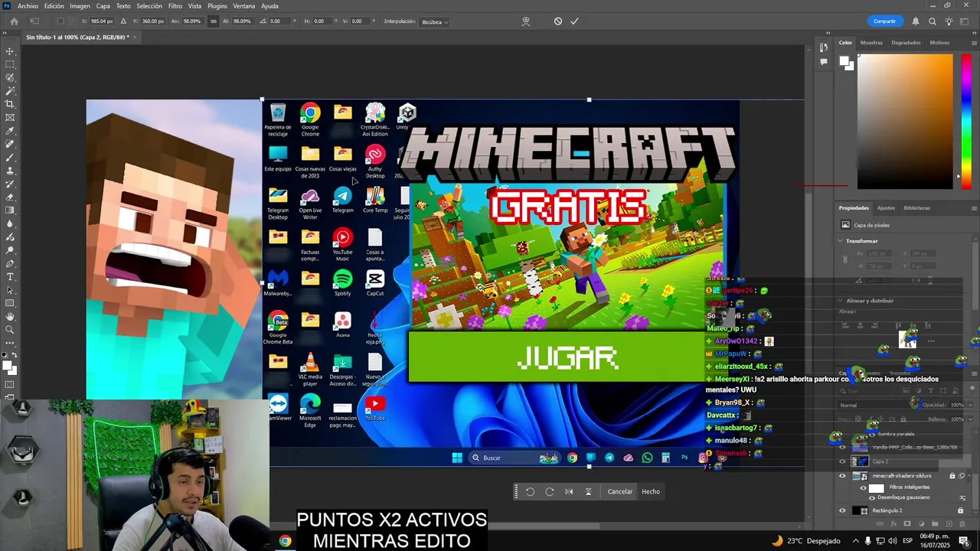The height and width of the screenshot is (551, 980).
Task: Select the Zoom tool
Action: (10, 330)
